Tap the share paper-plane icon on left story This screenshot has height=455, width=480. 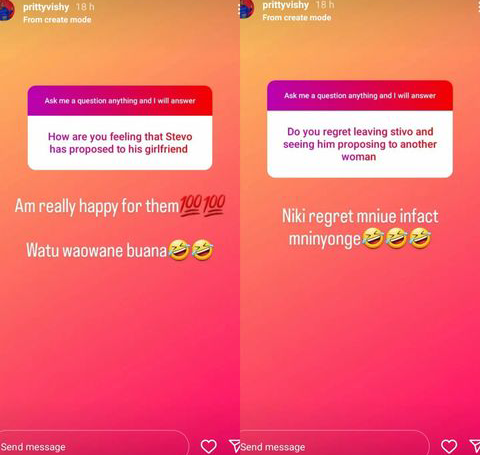(x=235, y=446)
